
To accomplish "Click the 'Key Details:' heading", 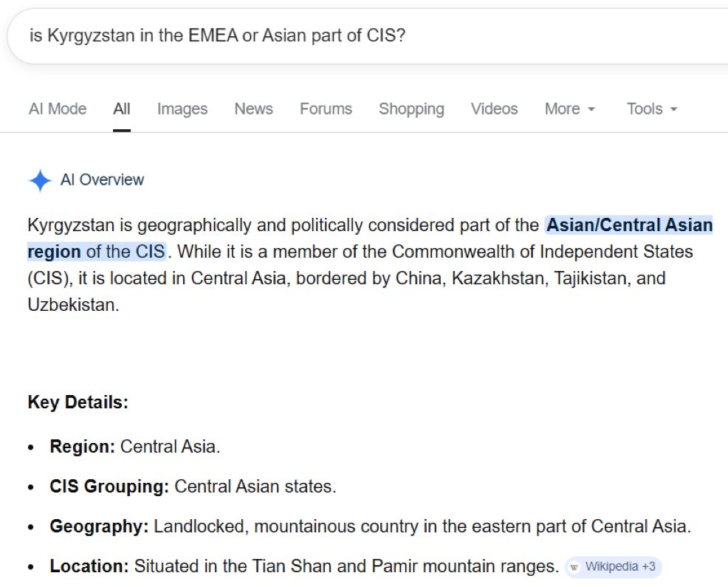I will (78, 402).
